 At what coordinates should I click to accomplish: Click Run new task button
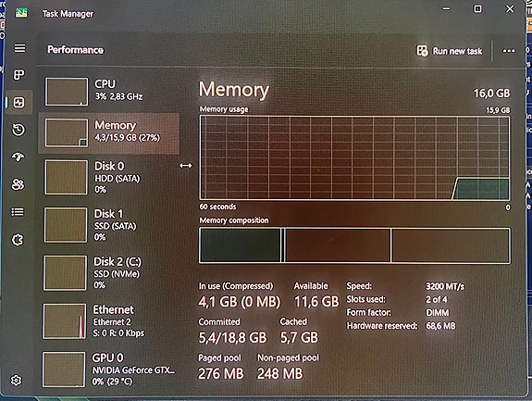(x=450, y=51)
